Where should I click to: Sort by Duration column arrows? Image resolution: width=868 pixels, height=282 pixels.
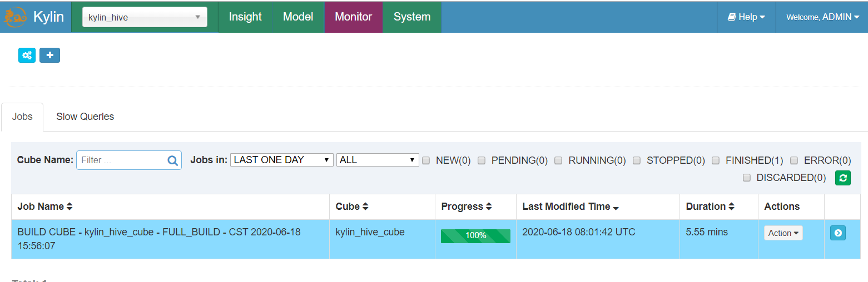[732, 207]
